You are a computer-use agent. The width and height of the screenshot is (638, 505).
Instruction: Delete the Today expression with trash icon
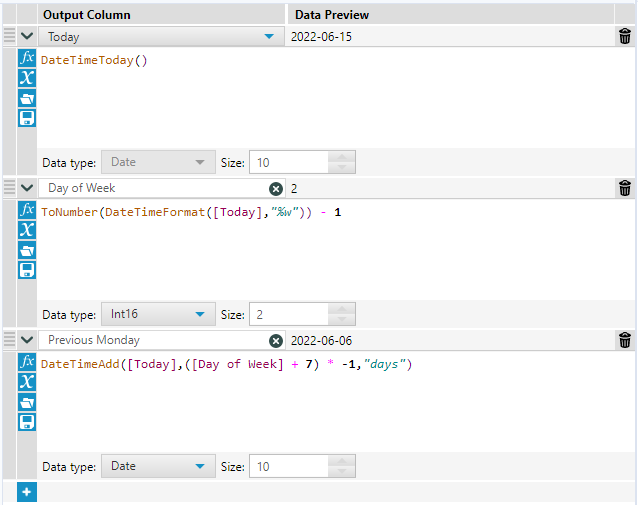pyautogui.click(x=625, y=37)
